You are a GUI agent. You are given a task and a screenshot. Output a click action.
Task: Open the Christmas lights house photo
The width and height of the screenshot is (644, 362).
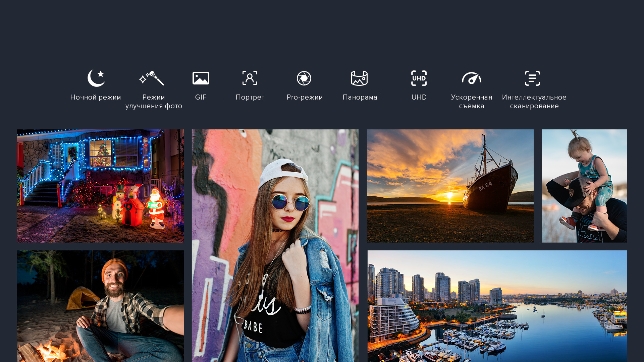(100, 186)
